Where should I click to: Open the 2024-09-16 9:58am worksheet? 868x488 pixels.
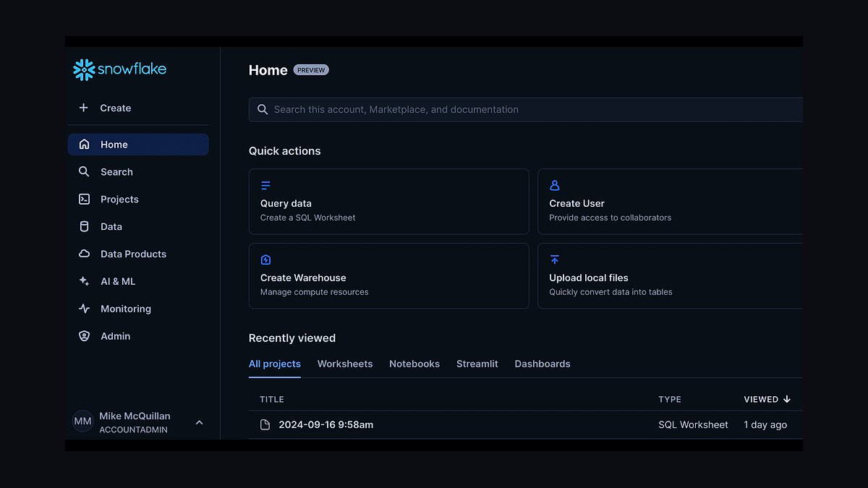point(326,425)
